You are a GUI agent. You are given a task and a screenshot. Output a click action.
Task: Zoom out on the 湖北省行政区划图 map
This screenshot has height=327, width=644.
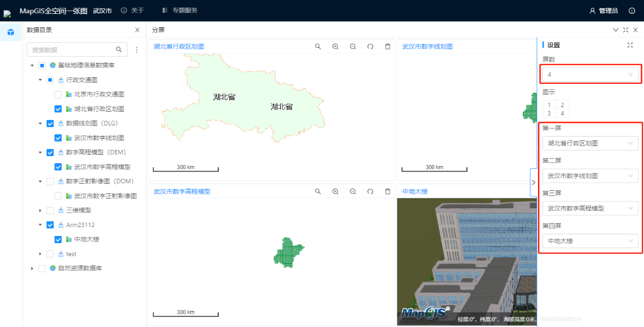point(353,47)
